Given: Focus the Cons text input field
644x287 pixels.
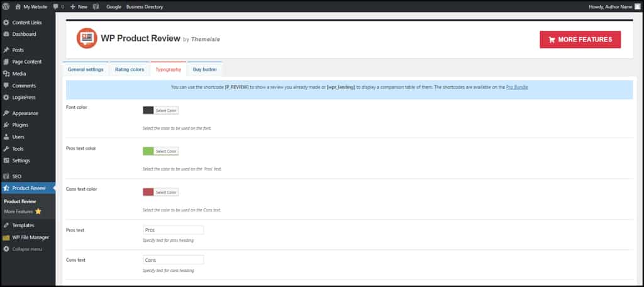Looking at the screenshot, I should point(174,260).
